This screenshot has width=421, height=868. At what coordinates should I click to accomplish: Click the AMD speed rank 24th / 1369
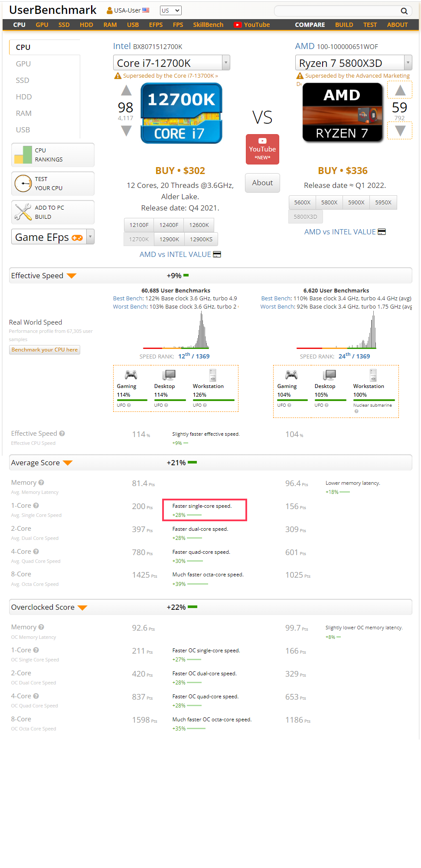coord(354,356)
